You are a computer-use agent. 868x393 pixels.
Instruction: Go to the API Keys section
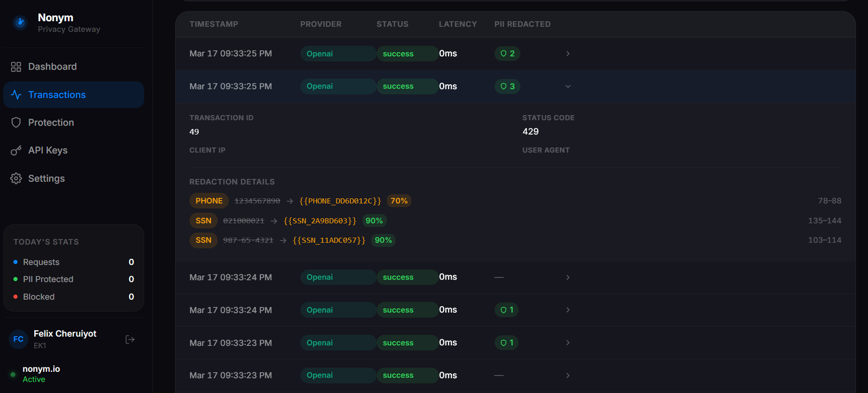[x=48, y=150]
